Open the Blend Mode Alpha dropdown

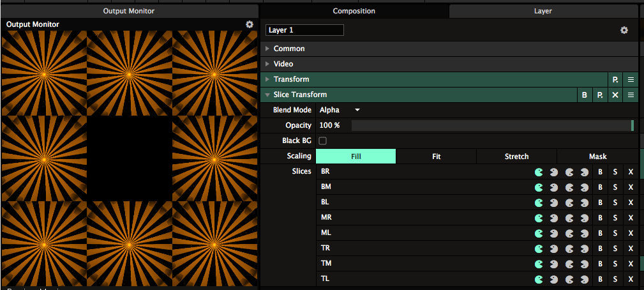tap(340, 110)
